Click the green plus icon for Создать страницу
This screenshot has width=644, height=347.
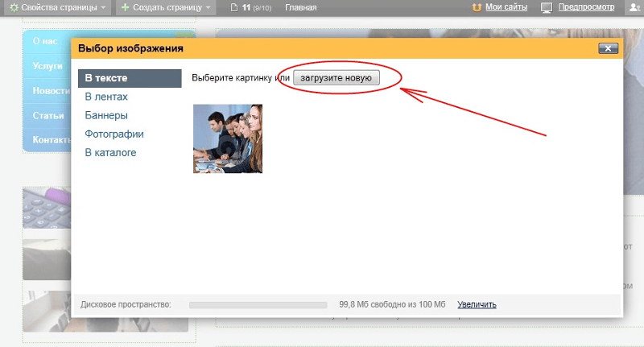pyautogui.click(x=125, y=7)
